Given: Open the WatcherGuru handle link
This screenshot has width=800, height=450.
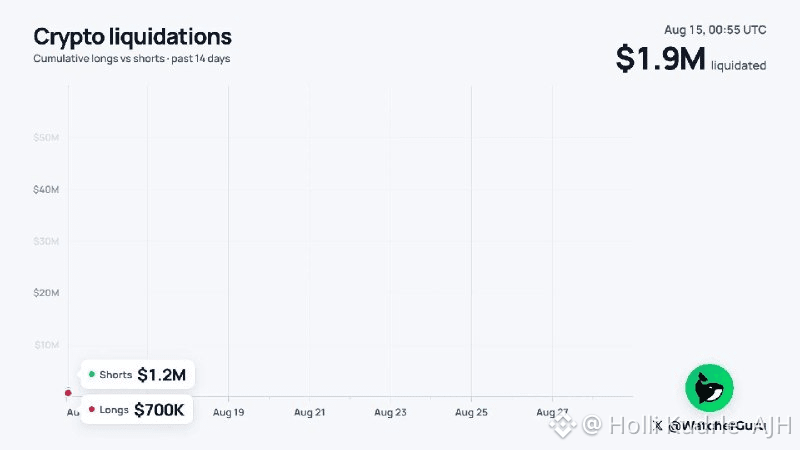Looking at the screenshot, I should (717, 425).
